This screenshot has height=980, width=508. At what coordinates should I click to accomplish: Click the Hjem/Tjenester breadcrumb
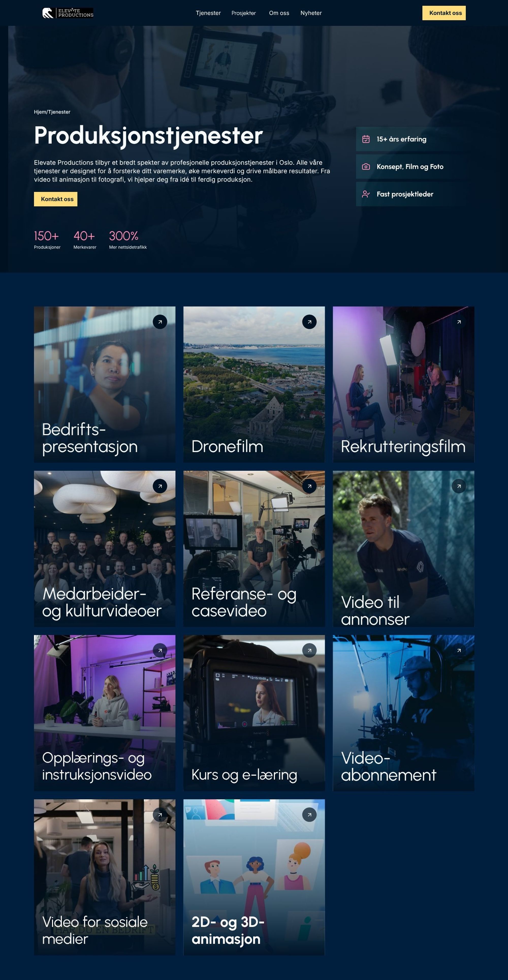point(52,112)
